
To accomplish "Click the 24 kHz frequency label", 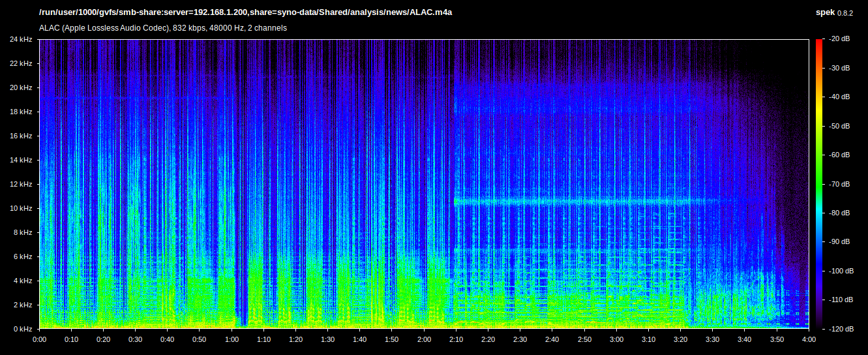I will tap(21, 40).
